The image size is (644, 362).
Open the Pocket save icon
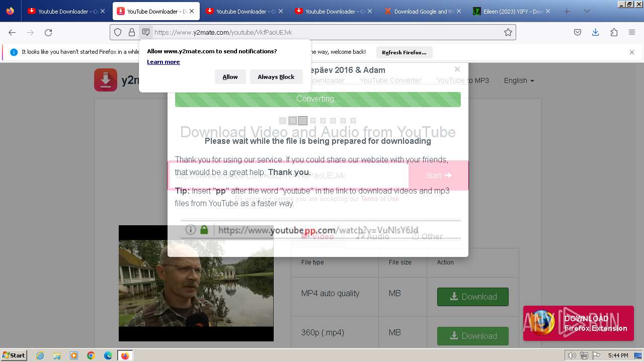click(x=578, y=32)
